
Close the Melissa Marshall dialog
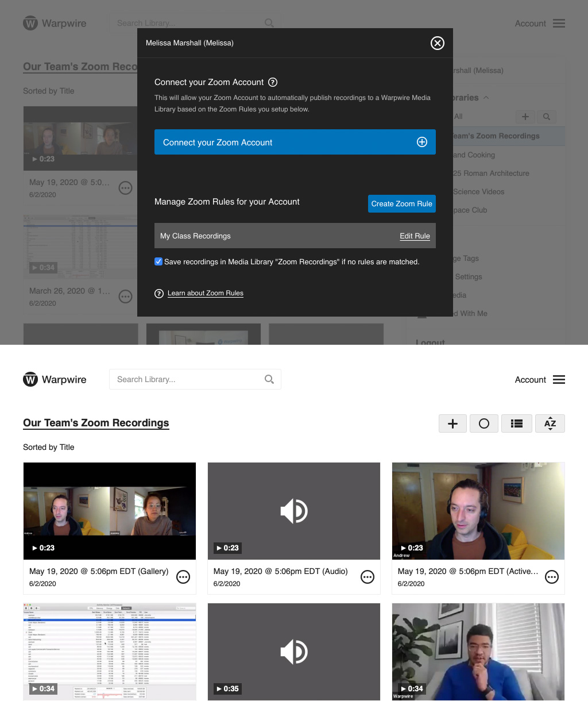[x=438, y=43]
